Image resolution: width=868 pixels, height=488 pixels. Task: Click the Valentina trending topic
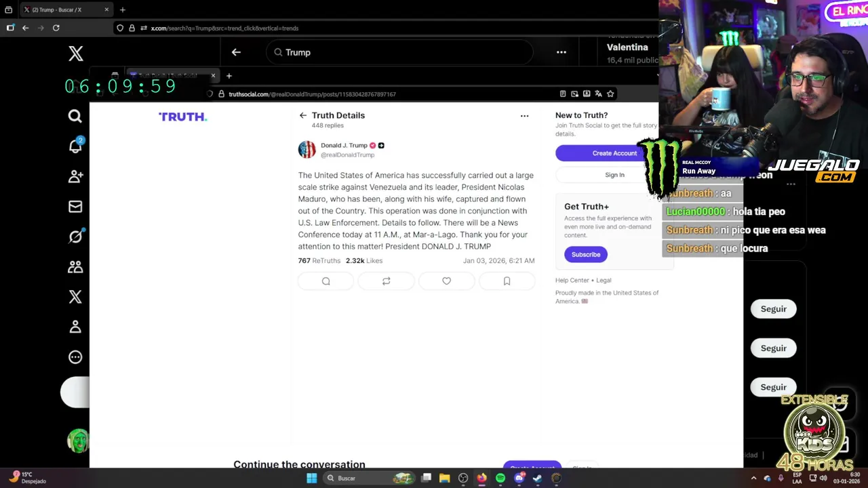click(x=627, y=47)
